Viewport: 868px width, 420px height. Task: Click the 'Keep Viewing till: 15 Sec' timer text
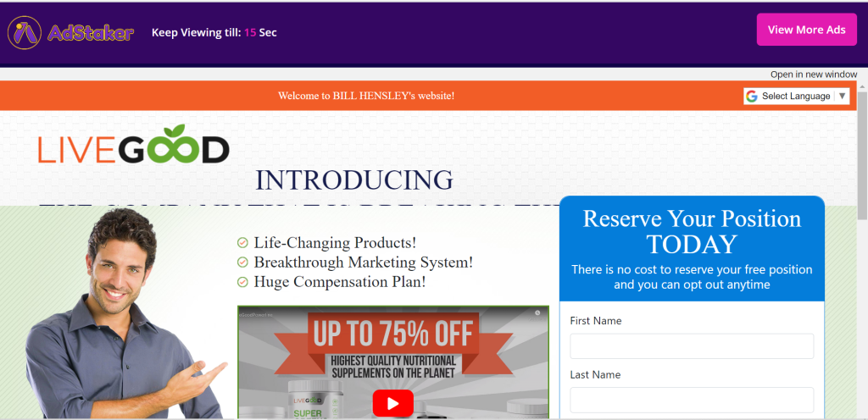pos(214,33)
